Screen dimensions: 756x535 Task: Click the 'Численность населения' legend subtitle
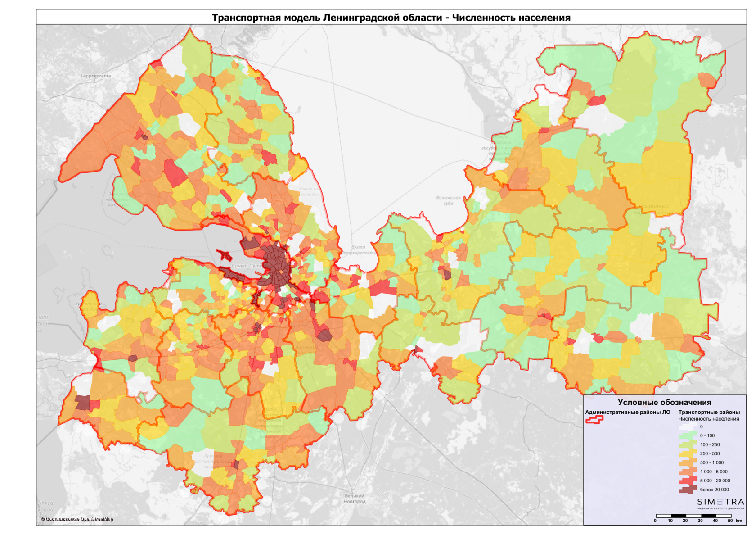click(709, 419)
